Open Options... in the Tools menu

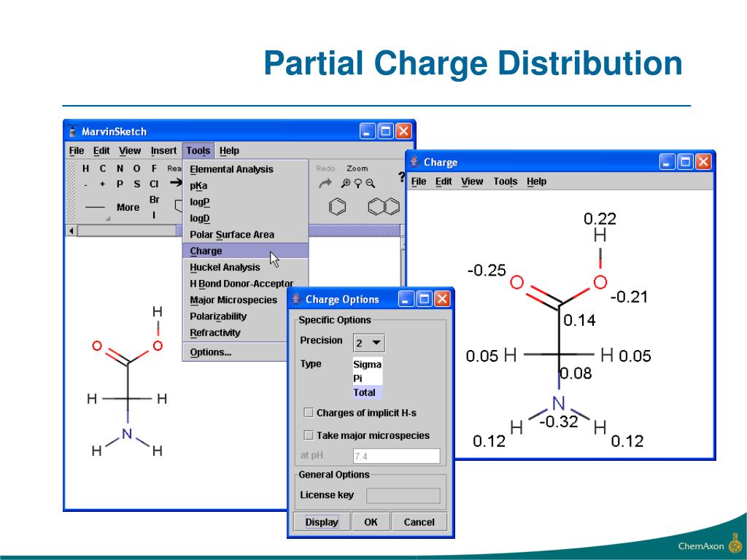tap(236, 352)
